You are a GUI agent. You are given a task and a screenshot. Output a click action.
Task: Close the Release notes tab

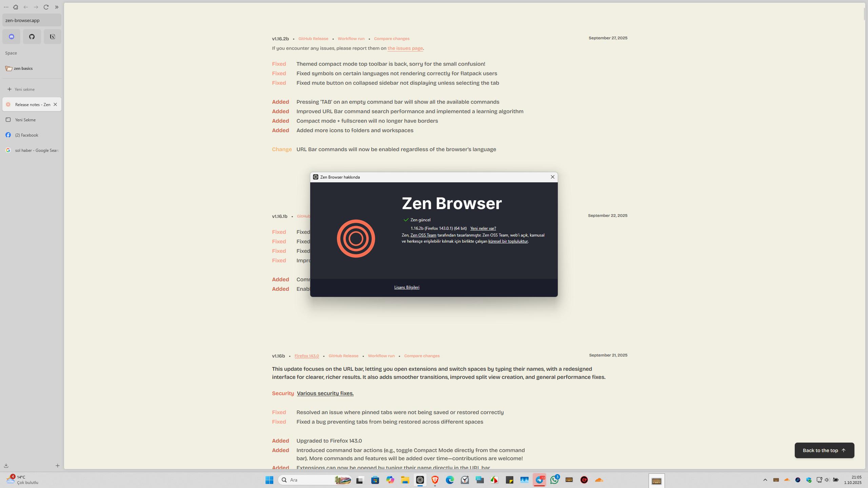click(55, 104)
